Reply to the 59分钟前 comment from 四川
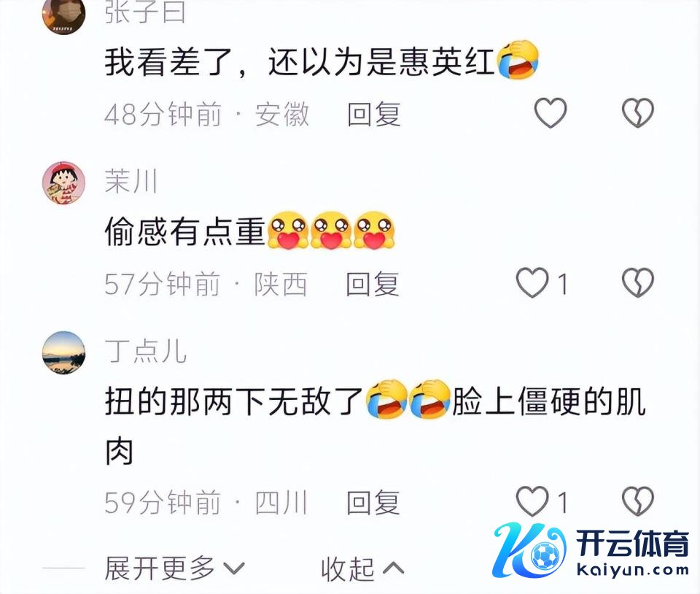The width and height of the screenshot is (700, 594). click(373, 502)
